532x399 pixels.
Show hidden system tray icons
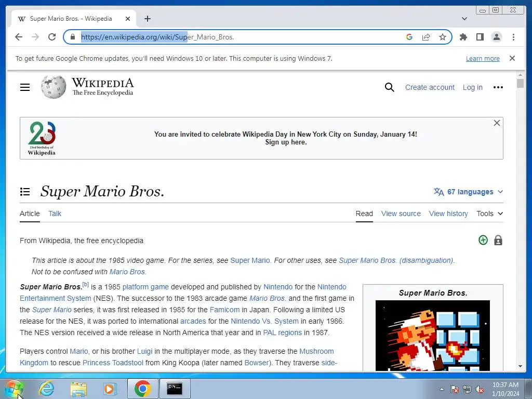(x=442, y=389)
